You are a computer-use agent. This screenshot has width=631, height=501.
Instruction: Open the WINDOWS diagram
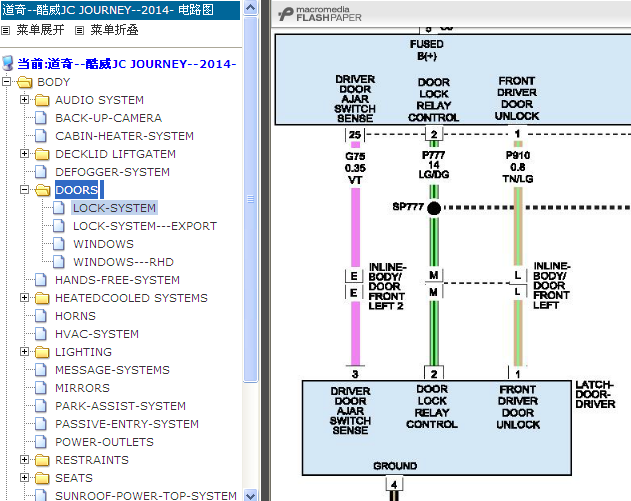point(103,244)
